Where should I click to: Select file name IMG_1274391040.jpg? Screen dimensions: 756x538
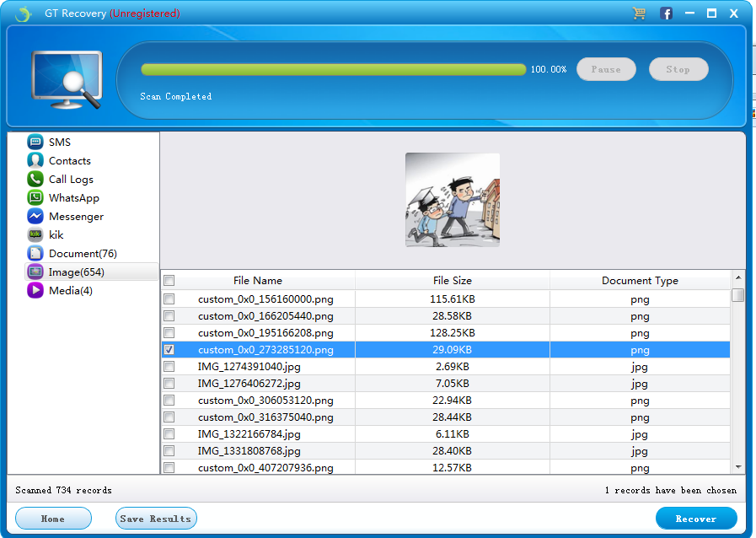tap(249, 367)
